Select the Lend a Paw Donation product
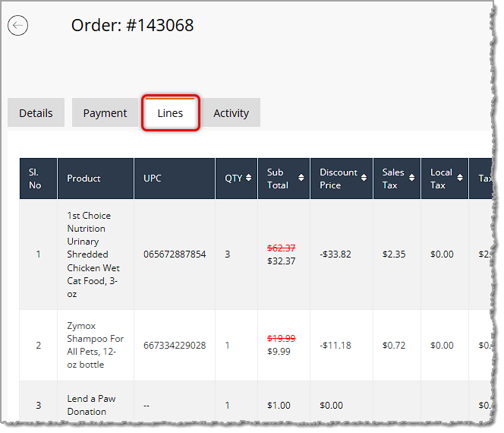Image resolution: width=504 pixels, height=433 pixels. tap(91, 406)
